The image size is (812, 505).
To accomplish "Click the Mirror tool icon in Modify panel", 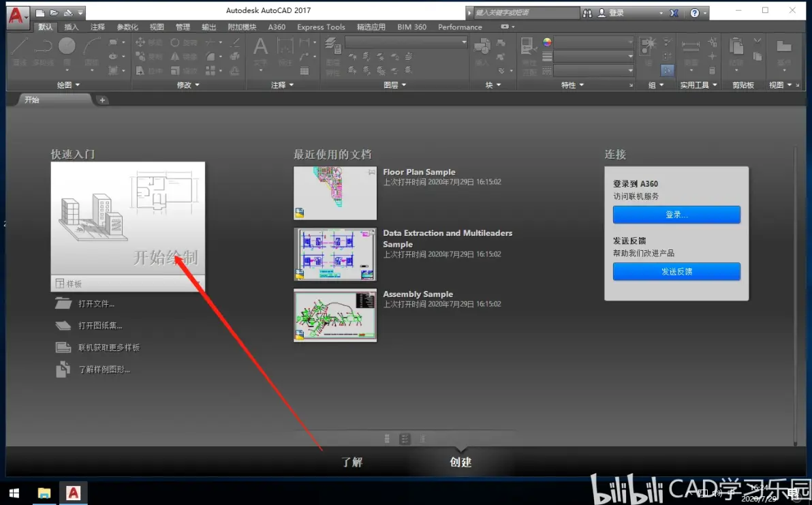I will 175,56.
